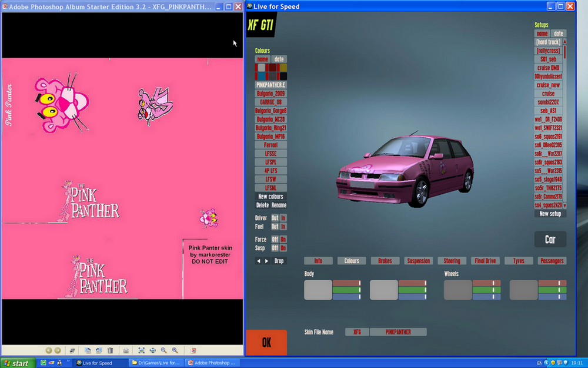The height and width of the screenshot is (368, 588).
Task: Click the OK button
Action: (266, 343)
